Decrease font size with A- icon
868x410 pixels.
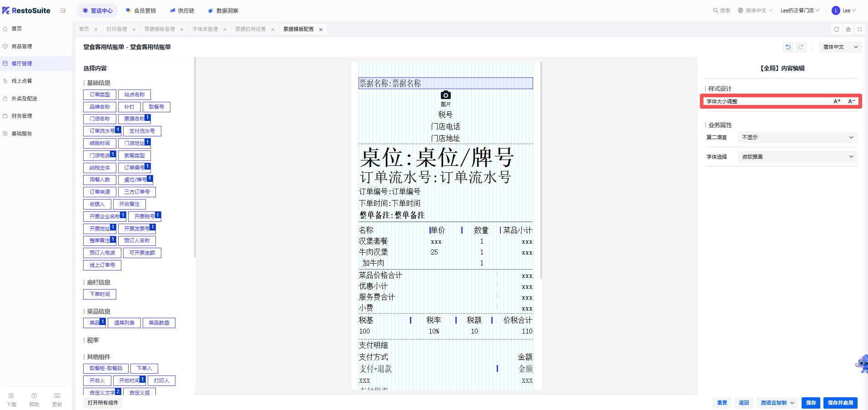tap(851, 101)
